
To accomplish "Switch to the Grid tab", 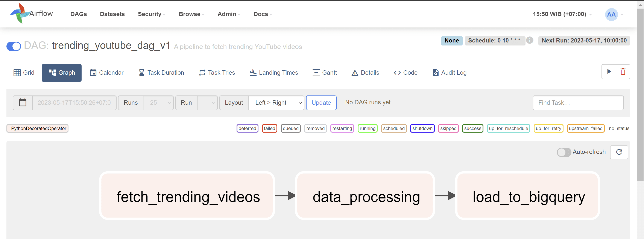I will coord(24,73).
